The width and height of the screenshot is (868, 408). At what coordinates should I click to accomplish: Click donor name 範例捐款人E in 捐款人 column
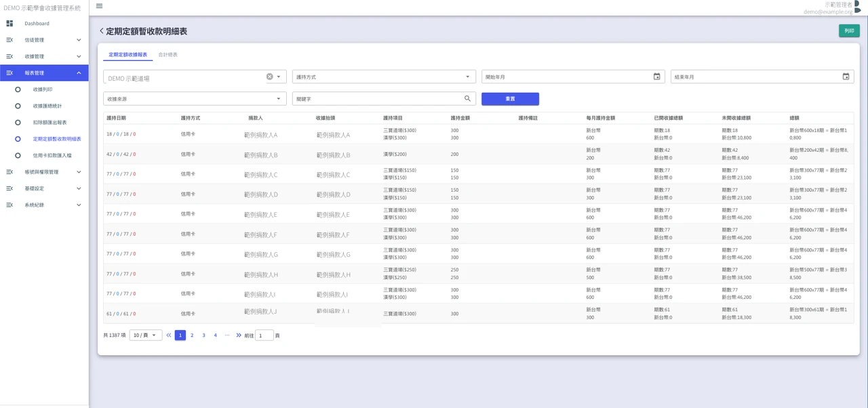(x=260, y=215)
